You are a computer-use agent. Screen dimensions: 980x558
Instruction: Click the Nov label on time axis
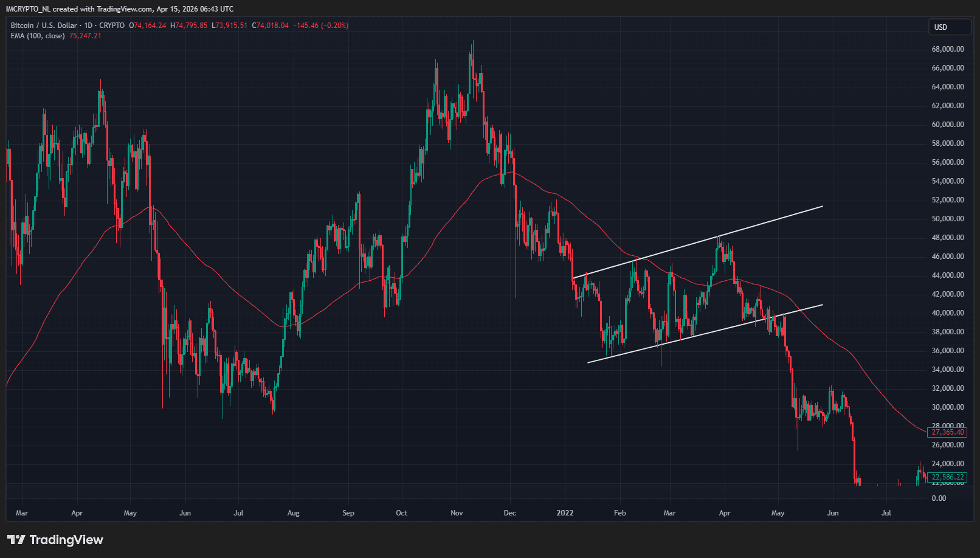pos(457,513)
